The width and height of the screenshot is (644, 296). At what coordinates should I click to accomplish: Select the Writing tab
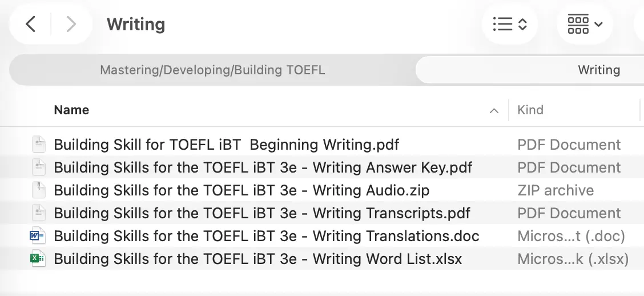598,70
